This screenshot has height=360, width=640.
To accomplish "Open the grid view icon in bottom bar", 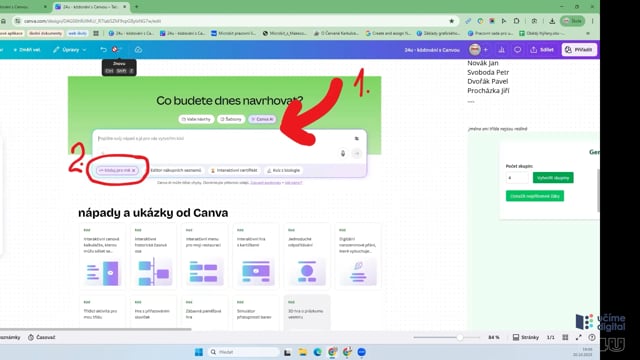I will (x=565, y=338).
